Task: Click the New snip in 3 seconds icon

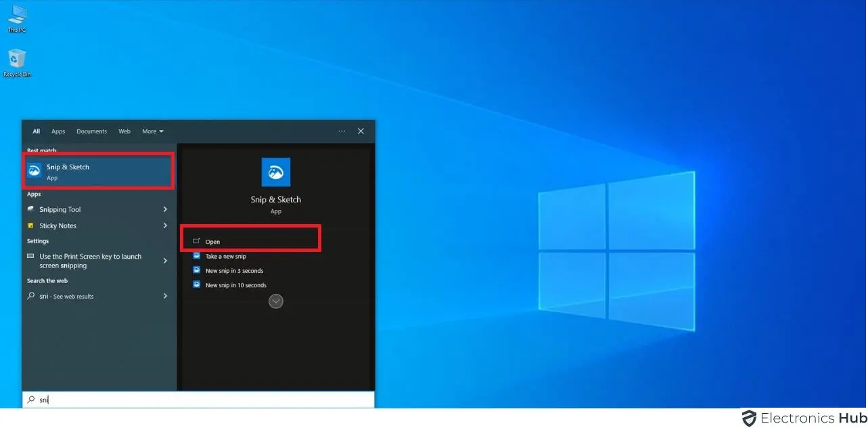Action: pyautogui.click(x=197, y=271)
